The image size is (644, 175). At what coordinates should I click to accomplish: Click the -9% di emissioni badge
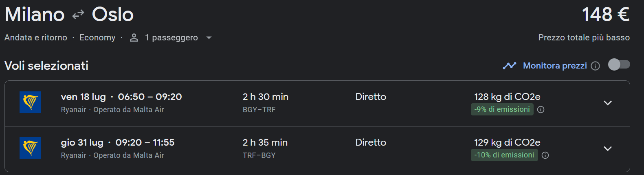coord(502,109)
